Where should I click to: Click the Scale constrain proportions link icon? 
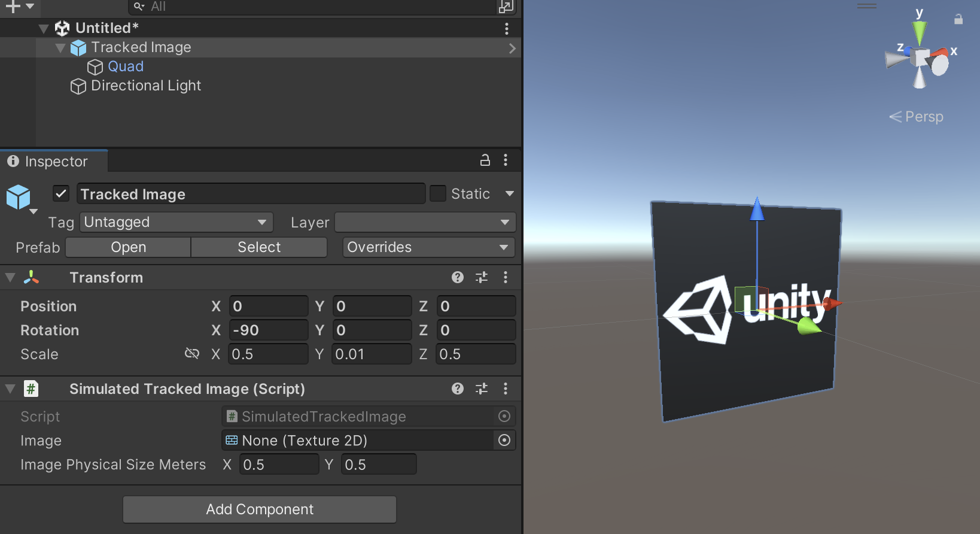(192, 354)
